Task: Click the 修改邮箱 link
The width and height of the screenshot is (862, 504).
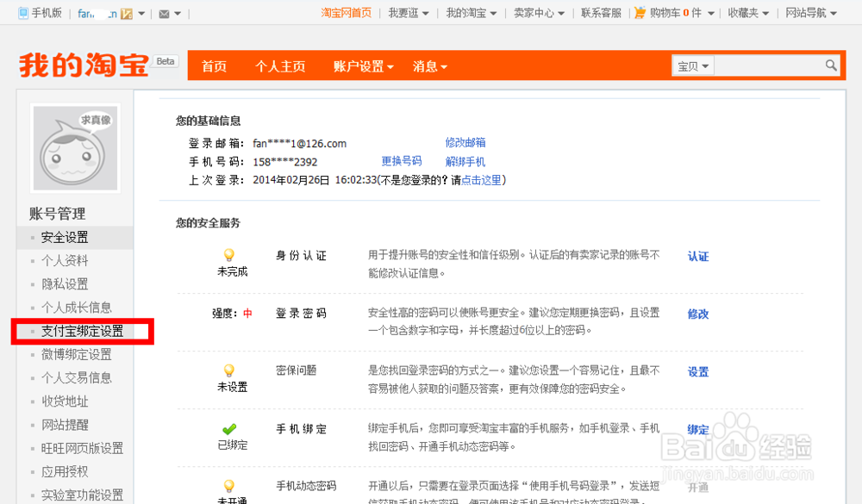Action: 465,142
